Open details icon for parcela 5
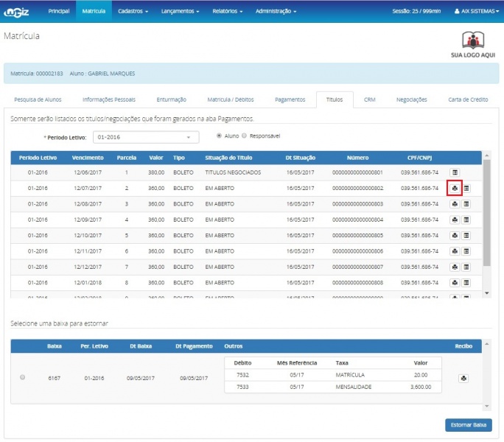 (x=466, y=235)
